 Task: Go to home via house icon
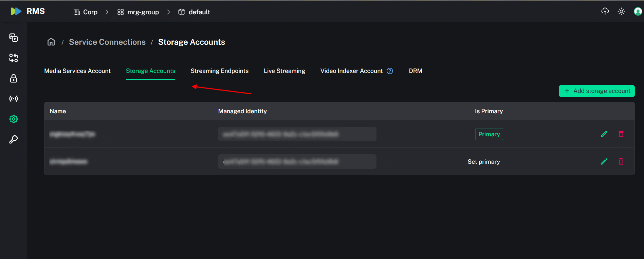point(51,42)
